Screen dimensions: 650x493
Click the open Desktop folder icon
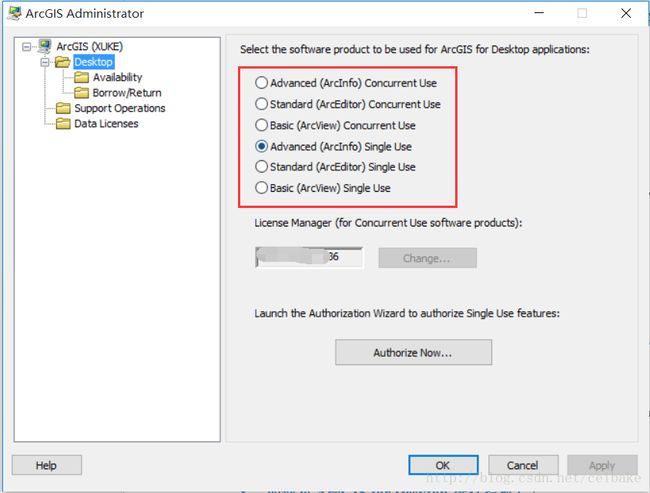pos(63,62)
